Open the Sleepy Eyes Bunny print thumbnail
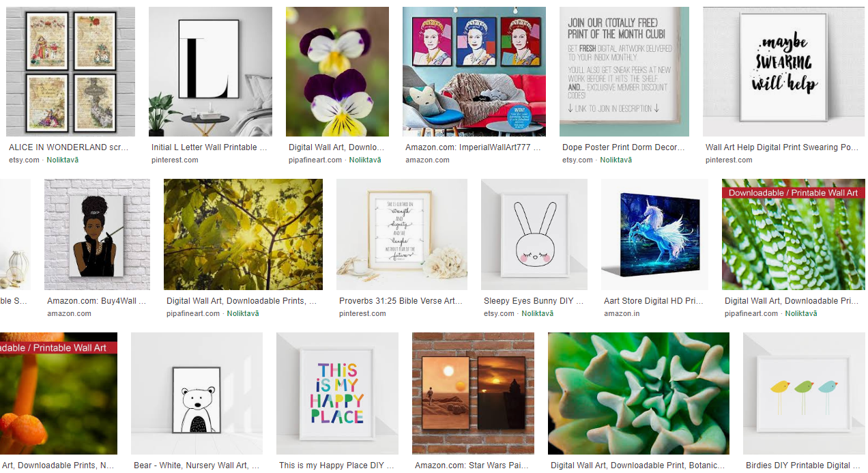The width and height of the screenshot is (868, 473). click(x=534, y=235)
